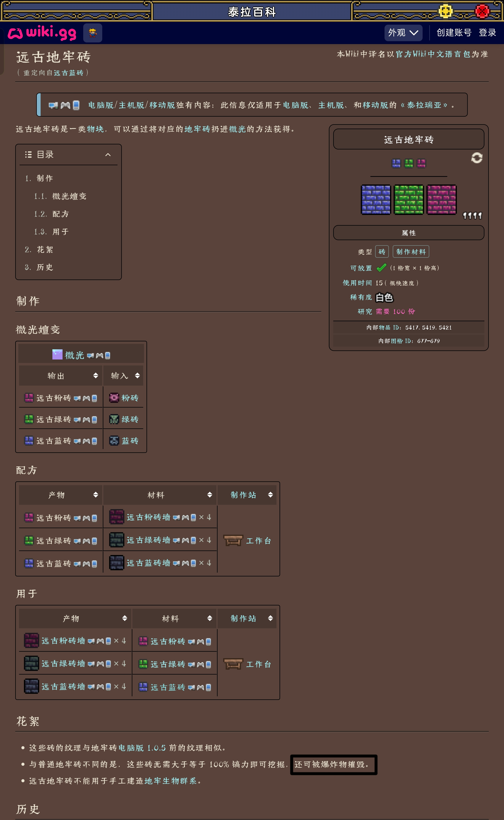
Task: Open the 使用时间 link in infobox
Action: 357,283
